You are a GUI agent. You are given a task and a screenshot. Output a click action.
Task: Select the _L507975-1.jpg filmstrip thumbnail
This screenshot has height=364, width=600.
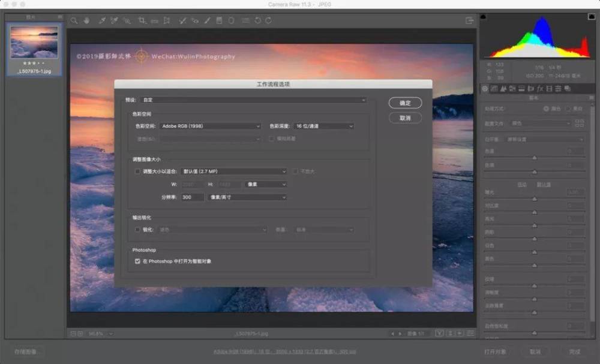coord(34,41)
